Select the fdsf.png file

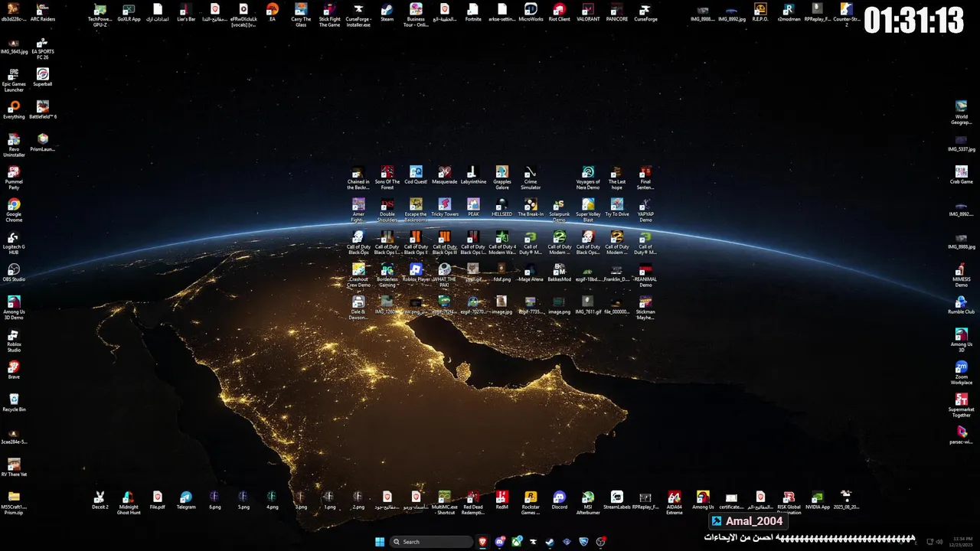(x=501, y=272)
